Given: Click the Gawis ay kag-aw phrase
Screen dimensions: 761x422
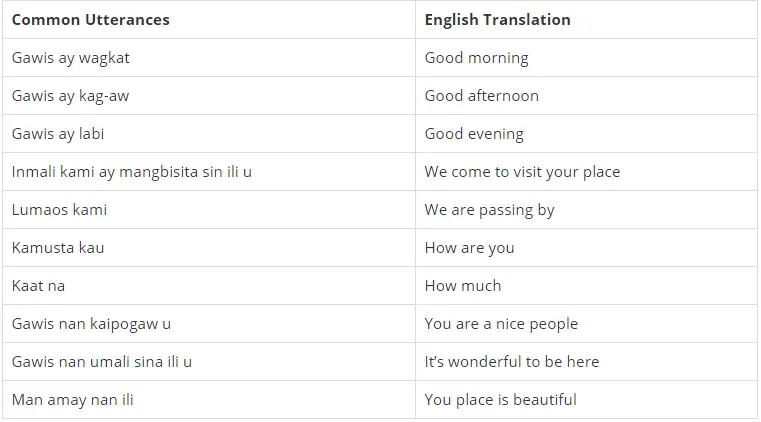Looking at the screenshot, I should (70, 96).
